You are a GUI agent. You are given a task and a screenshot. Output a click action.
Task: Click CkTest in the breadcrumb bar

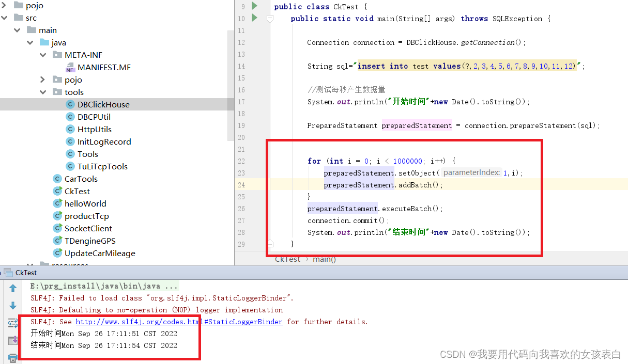(287, 259)
